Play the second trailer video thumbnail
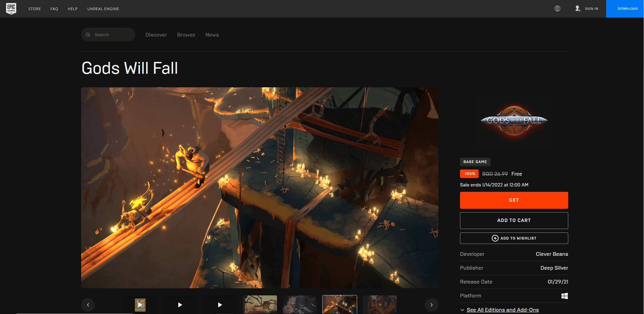Viewport: 644px width, 314px height. 180,305
